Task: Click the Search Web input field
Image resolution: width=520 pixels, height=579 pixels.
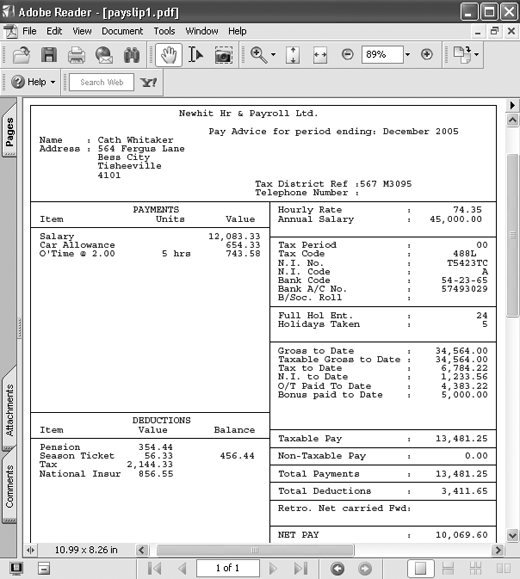Action: pos(102,82)
